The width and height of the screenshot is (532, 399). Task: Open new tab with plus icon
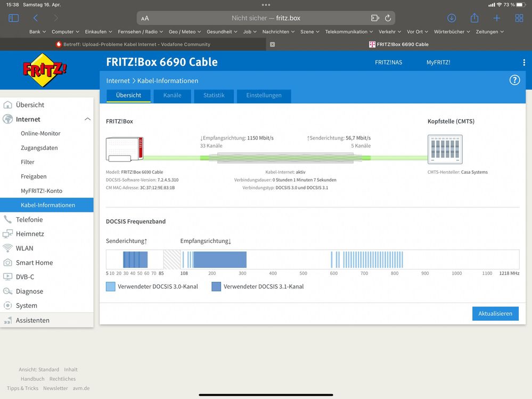click(x=497, y=18)
